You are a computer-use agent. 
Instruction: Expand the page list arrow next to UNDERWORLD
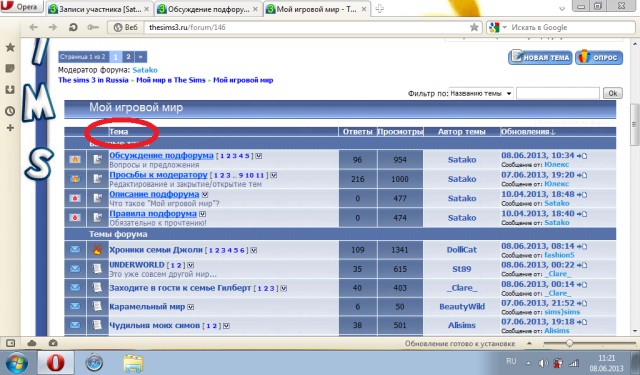click(191, 265)
